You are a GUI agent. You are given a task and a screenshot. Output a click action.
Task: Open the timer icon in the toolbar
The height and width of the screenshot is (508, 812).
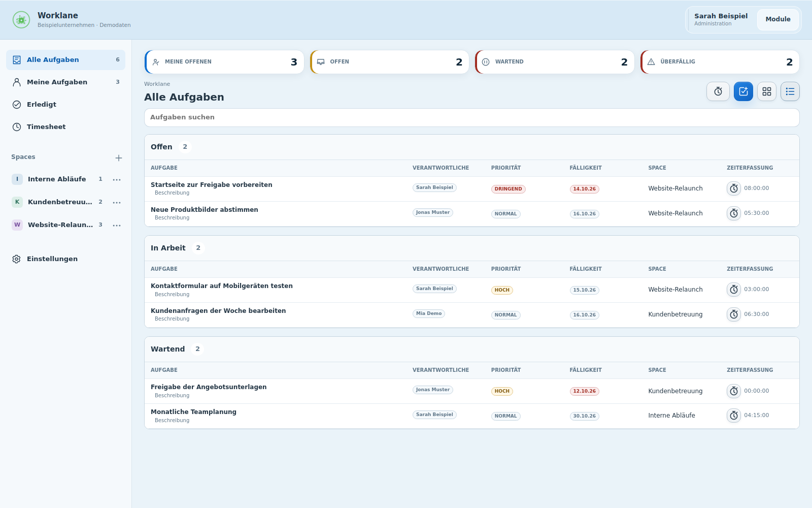pos(718,91)
